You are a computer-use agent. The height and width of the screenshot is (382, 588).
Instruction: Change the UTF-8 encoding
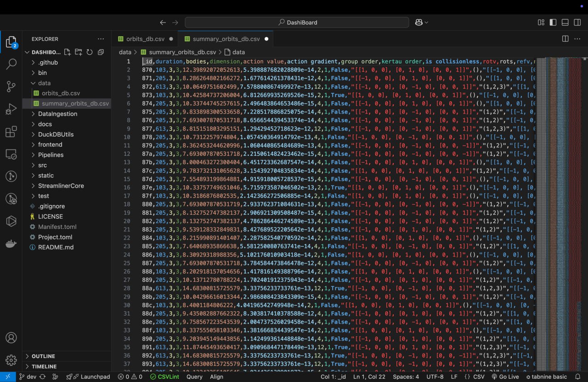pyautogui.click(x=435, y=376)
